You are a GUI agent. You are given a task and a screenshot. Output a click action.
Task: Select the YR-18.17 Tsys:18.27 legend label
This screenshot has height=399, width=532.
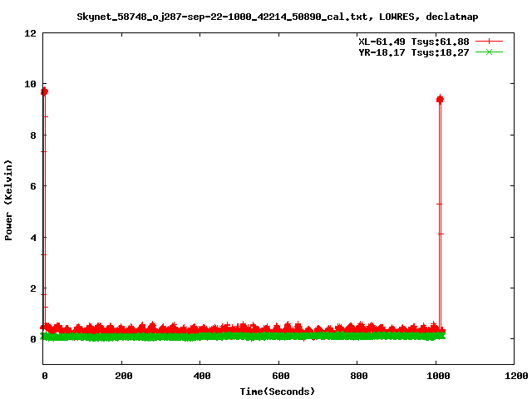coord(414,52)
